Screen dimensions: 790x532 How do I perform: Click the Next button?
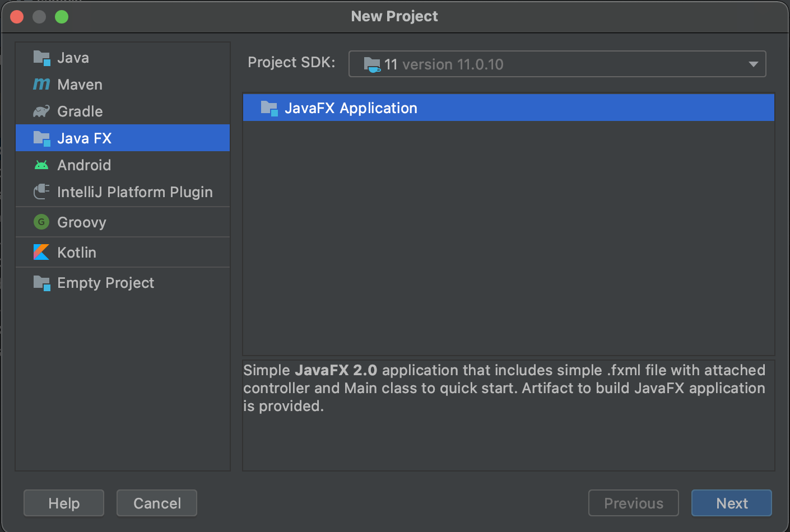tap(731, 503)
